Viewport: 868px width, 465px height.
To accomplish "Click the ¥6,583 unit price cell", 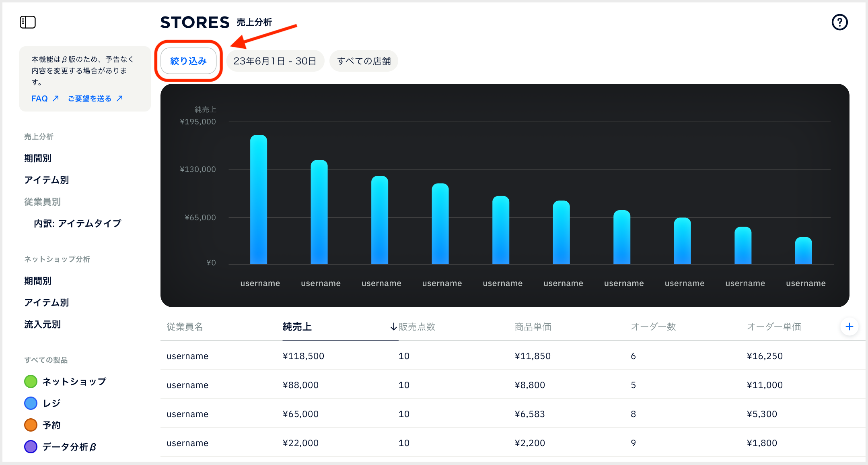I will click(x=530, y=414).
